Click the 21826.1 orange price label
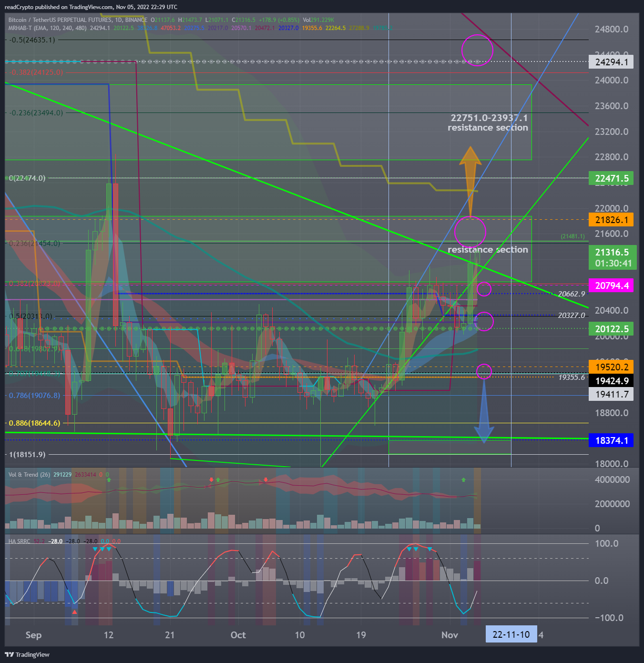Screen dimensions: 644x663 (x=611, y=220)
